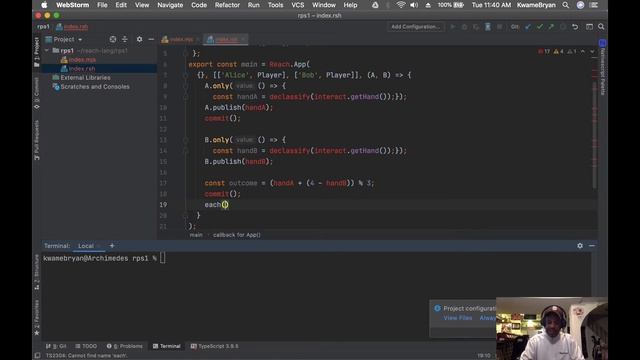Viewport: 640px width, 360px height.
Task: Click the Add Configuration button
Action: [x=416, y=27]
